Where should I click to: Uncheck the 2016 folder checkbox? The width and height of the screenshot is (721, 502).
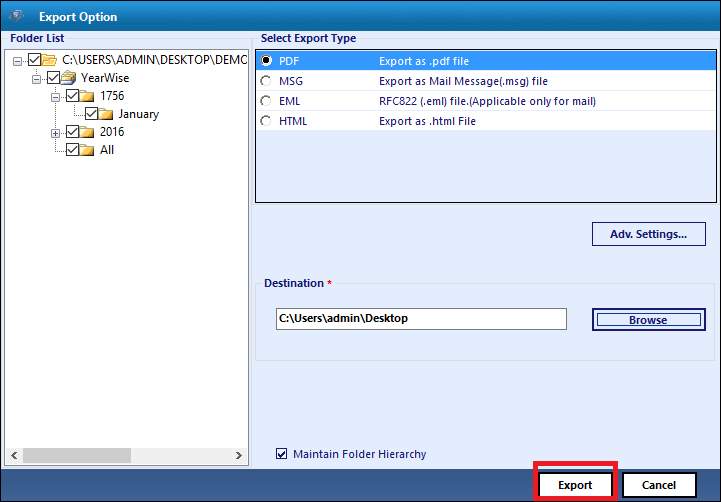coord(72,132)
